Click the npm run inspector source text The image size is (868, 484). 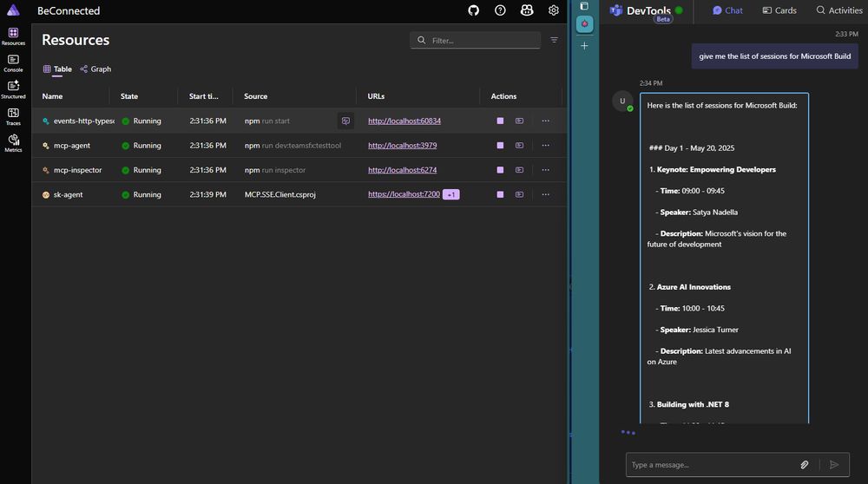(275, 170)
